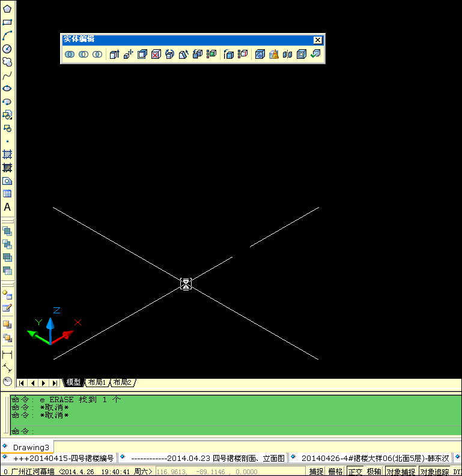This screenshot has width=462, height=476.
Task: Click the Taper Faces icon
Action: pyautogui.click(x=184, y=55)
